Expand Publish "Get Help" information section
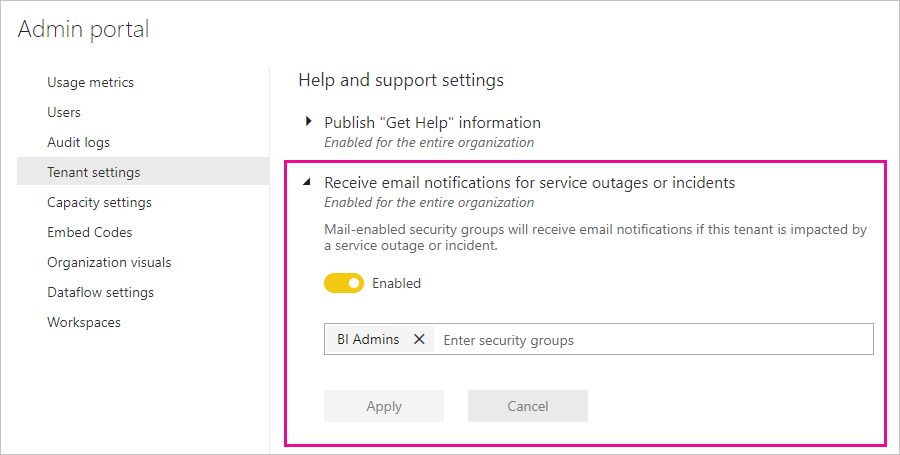 [309, 122]
